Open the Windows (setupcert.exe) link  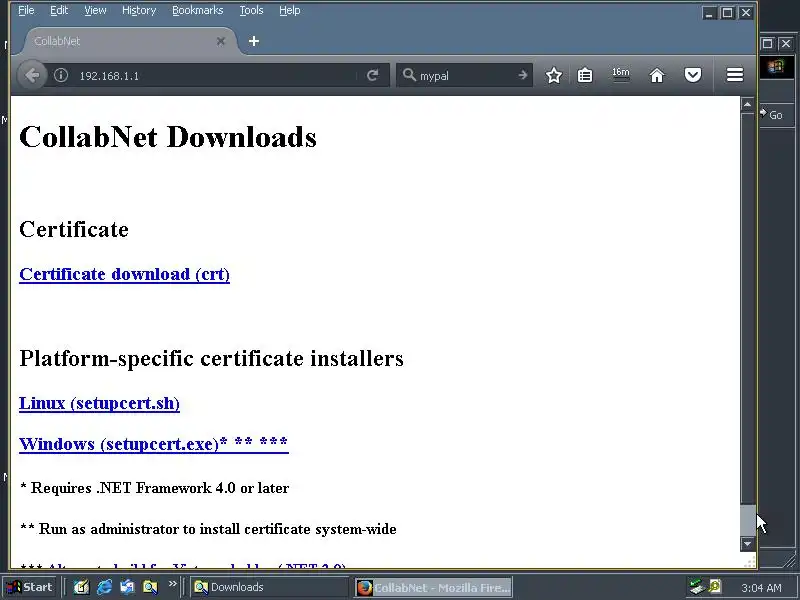tap(154, 444)
